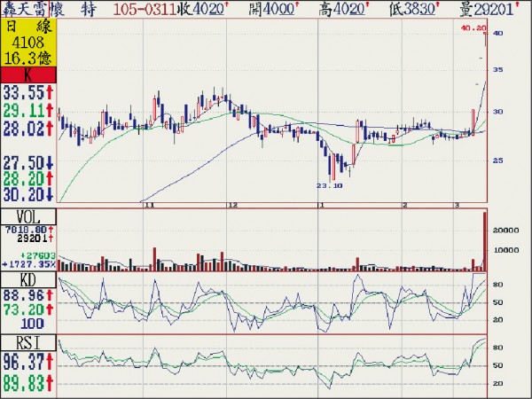Screen dimensions: 532x399
Task: Click volume axis label 10000
Action: point(505,250)
